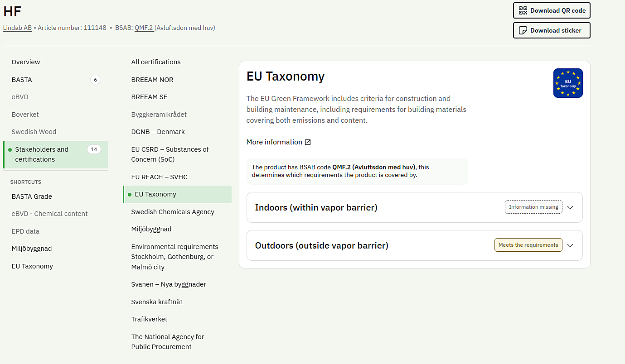Click the EU Taxonomy flag logo
625x364 pixels.
[568, 83]
